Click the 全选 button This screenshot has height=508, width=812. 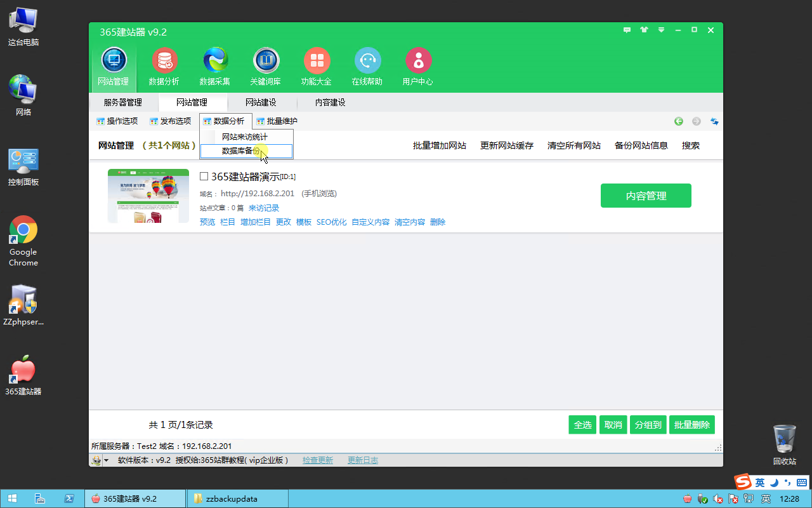583,425
